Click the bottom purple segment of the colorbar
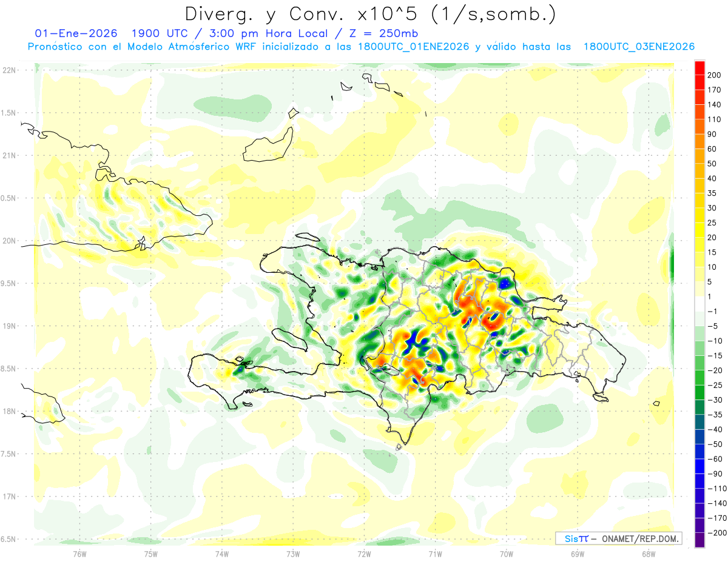This screenshot has width=728, height=562. tap(699, 540)
